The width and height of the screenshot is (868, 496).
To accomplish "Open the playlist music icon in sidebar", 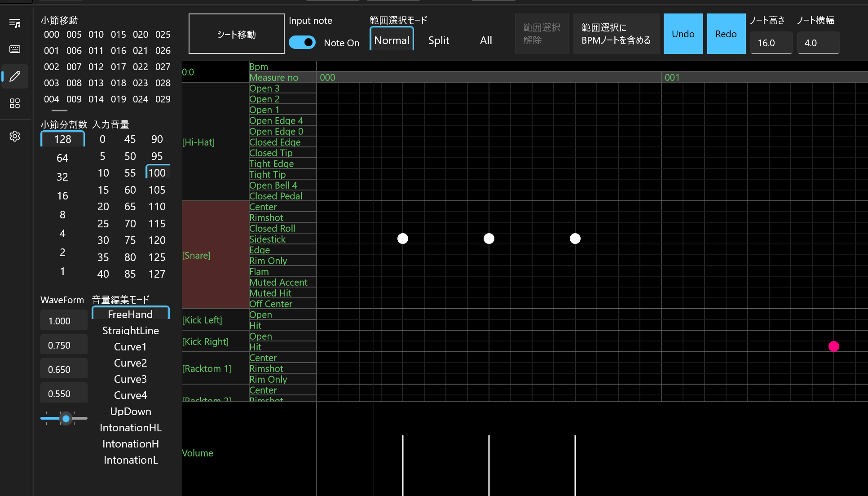I will coord(15,23).
